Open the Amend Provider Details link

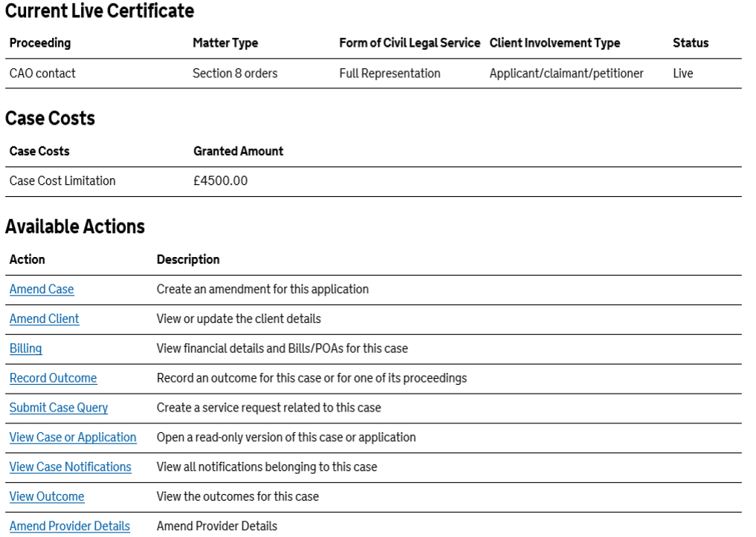69,526
